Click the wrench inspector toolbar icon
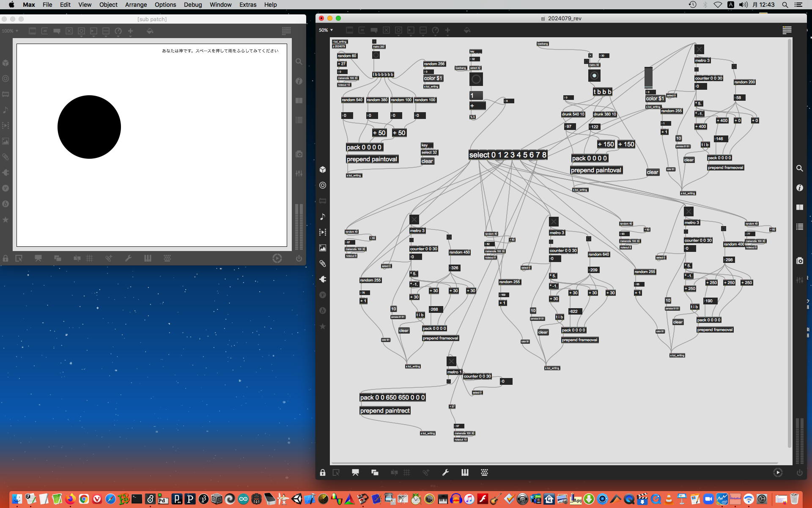This screenshot has width=812, height=508. [x=445, y=472]
